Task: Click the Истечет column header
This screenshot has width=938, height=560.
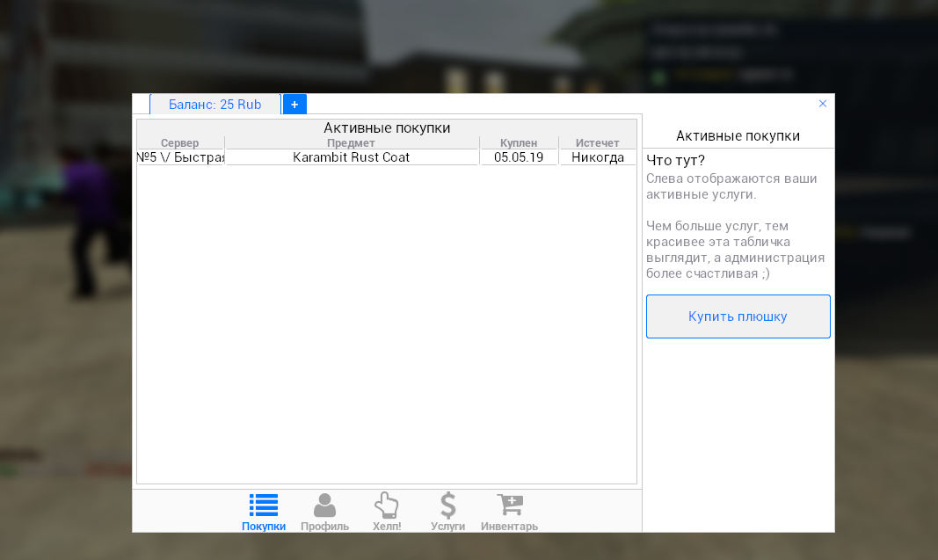Action: coord(598,143)
